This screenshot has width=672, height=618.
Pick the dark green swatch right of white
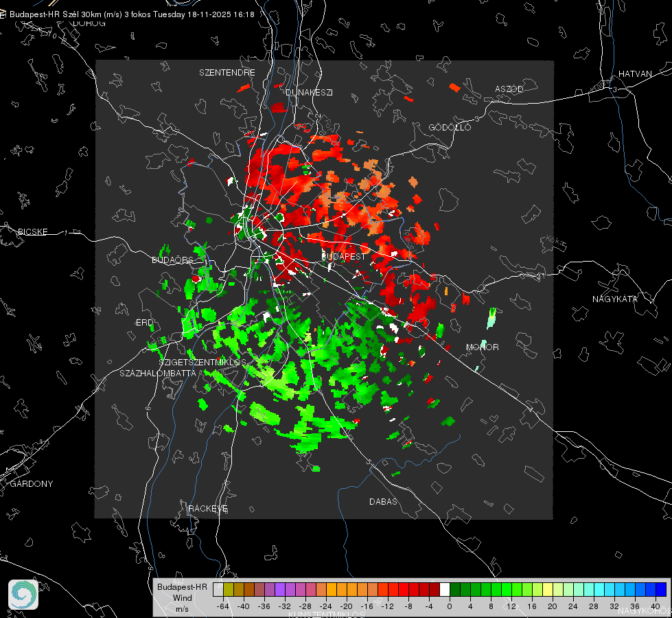point(455,589)
